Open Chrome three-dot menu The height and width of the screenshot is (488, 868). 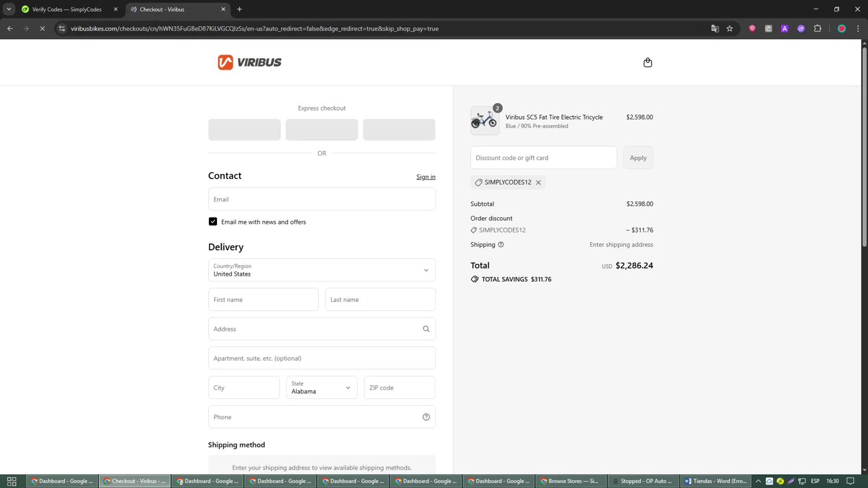tap(858, 28)
